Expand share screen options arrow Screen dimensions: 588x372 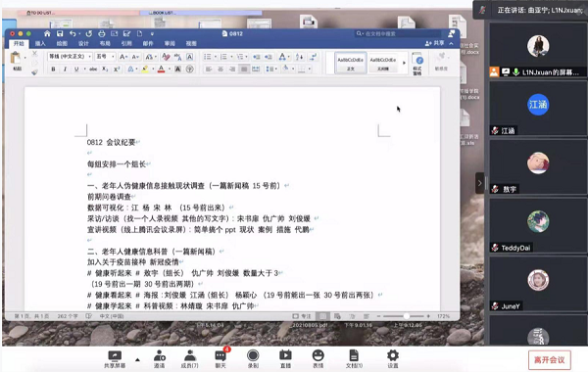[x=137, y=359]
